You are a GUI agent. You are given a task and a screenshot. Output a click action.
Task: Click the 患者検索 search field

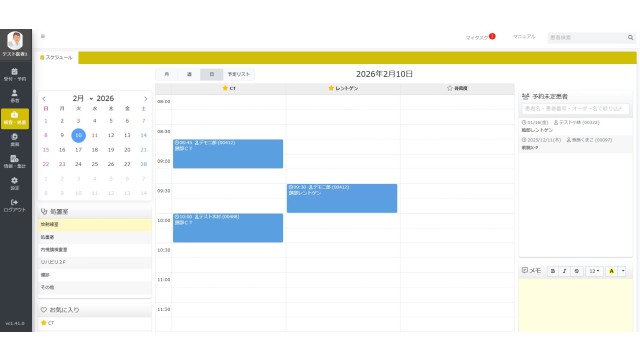[x=587, y=38]
